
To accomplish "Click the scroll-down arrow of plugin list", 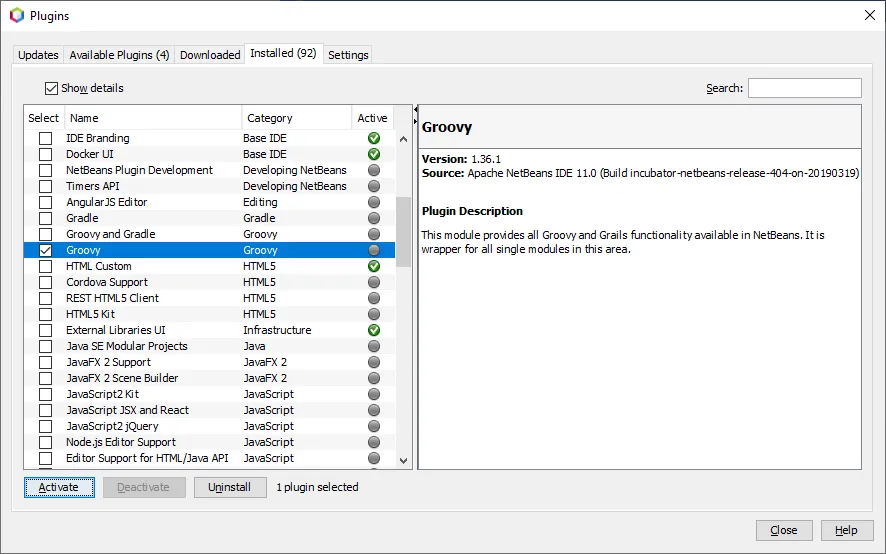I will pos(403,461).
